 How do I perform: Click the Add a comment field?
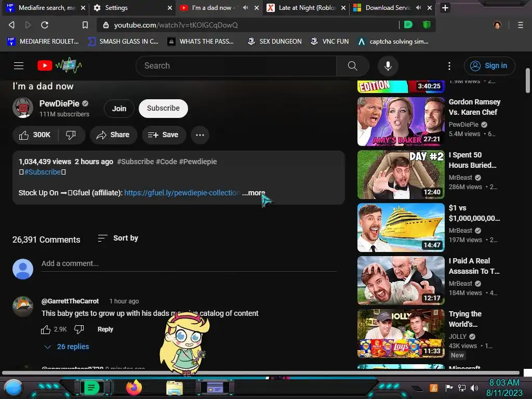tap(189, 263)
